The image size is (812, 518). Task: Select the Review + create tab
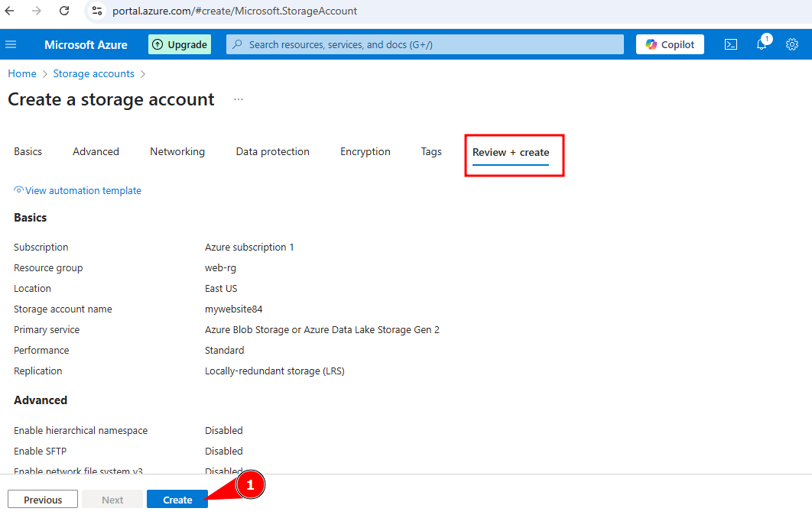[x=511, y=153]
